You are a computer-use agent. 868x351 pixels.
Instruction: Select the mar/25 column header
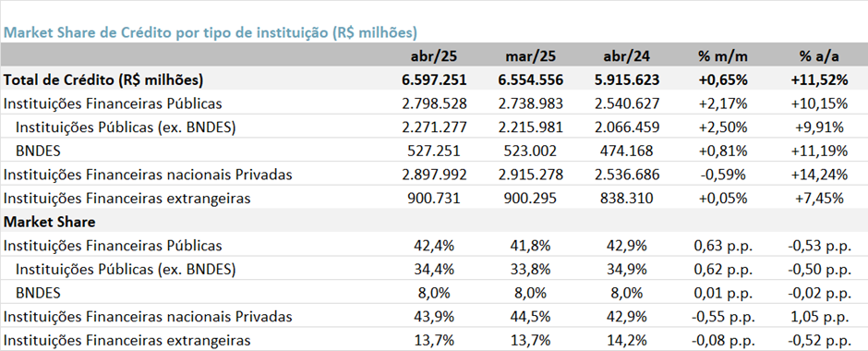[530, 56]
